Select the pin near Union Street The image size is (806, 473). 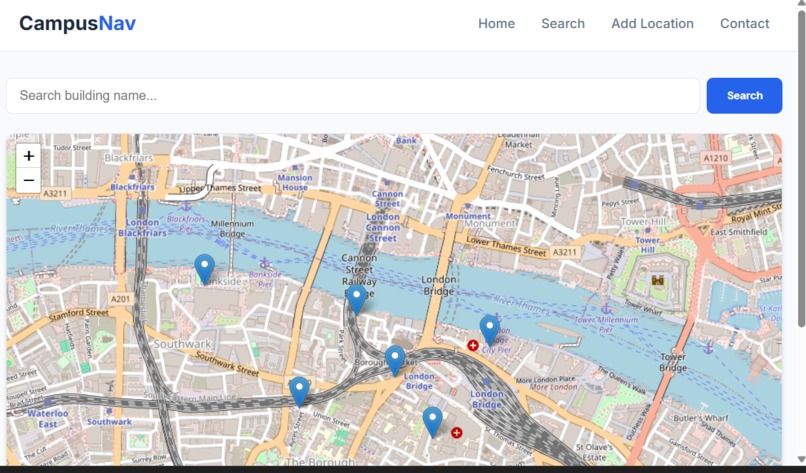(x=299, y=392)
